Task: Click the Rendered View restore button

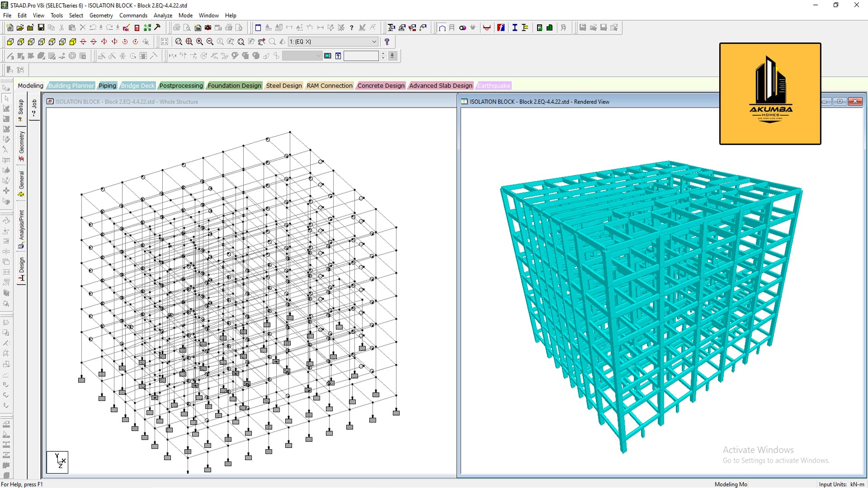Action: pos(840,101)
